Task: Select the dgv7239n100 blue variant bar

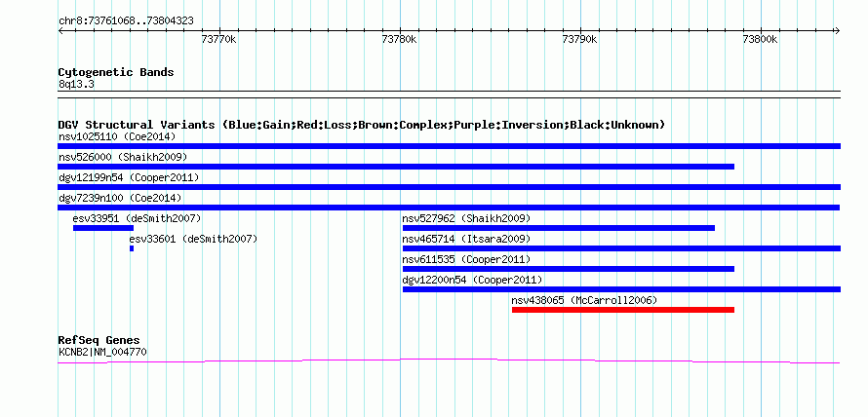Action: (449, 208)
